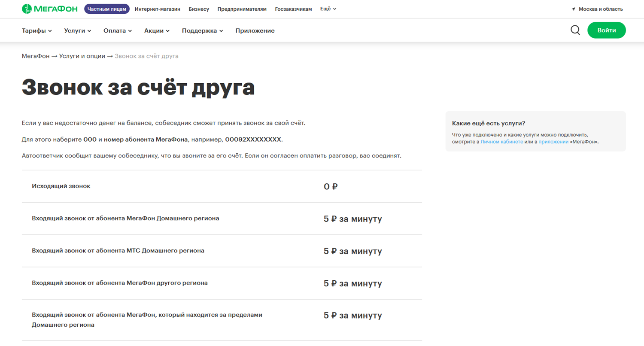
Task: Select the Частным лицам tab
Action: [x=107, y=9]
